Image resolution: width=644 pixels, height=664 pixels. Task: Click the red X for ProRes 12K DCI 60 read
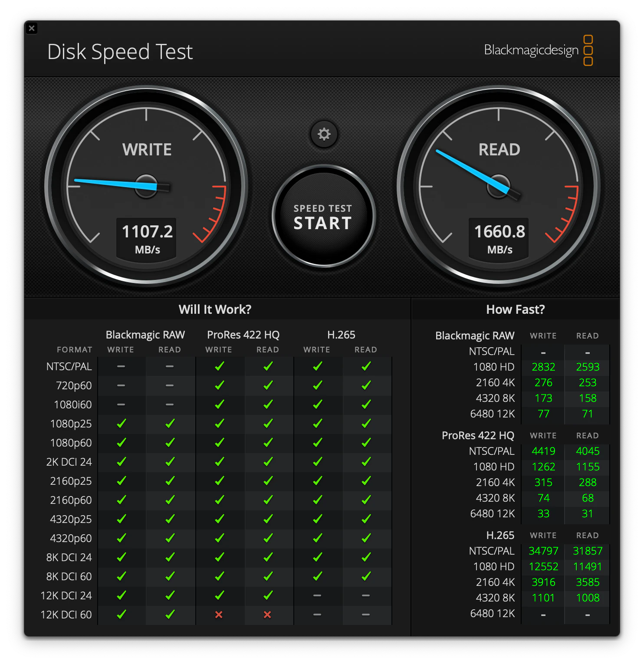tap(267, 615)
